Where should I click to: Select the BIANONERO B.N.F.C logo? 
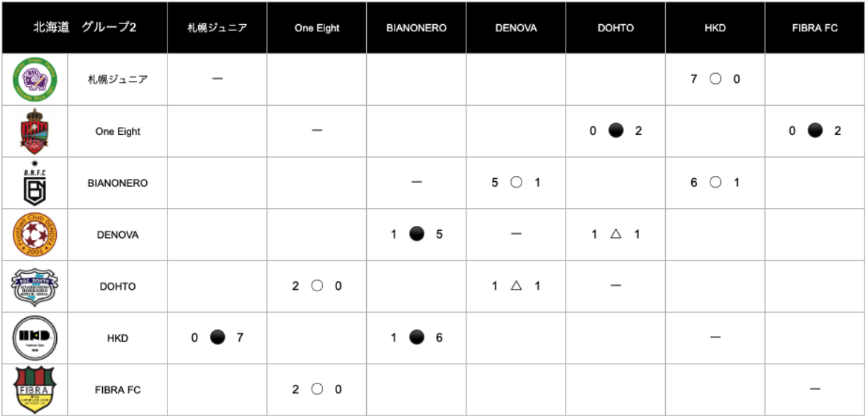click(x=35, y=183)
